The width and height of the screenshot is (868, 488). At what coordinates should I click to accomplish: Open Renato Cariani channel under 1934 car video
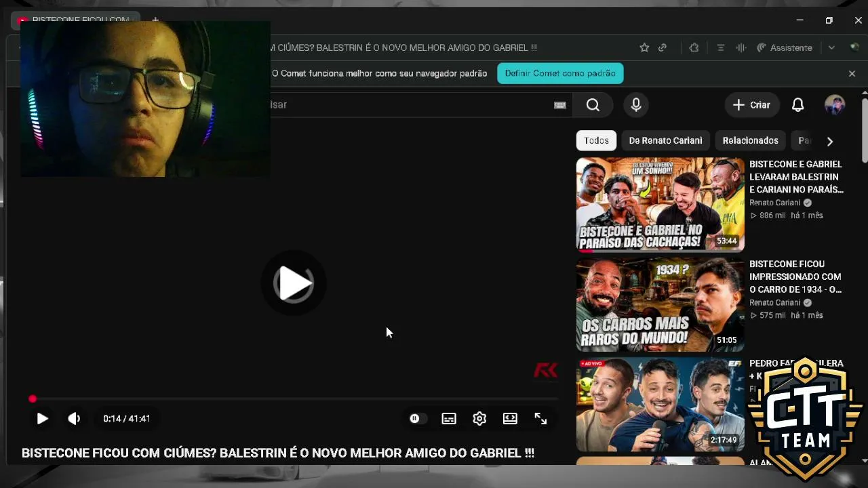tap(775, 302)
